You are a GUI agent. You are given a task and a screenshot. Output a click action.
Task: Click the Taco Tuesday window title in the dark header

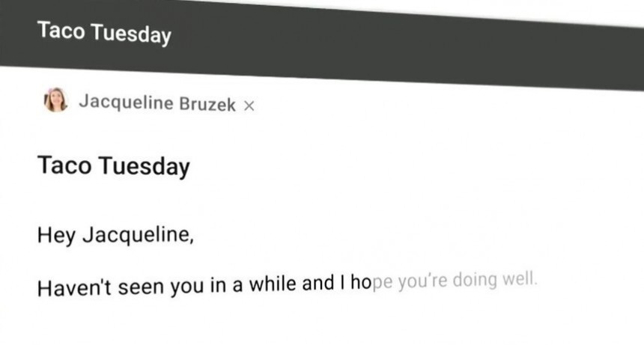104,32
